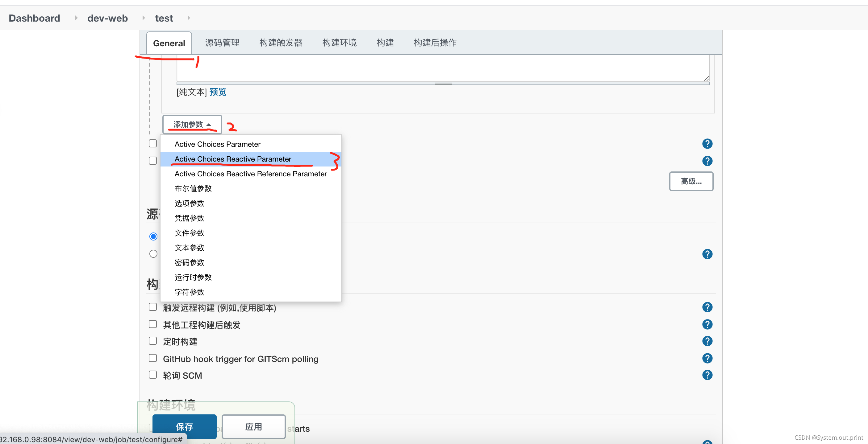Toggle the 添加参数 dropdown button
The image size is (868, 444).
point(192,125)
